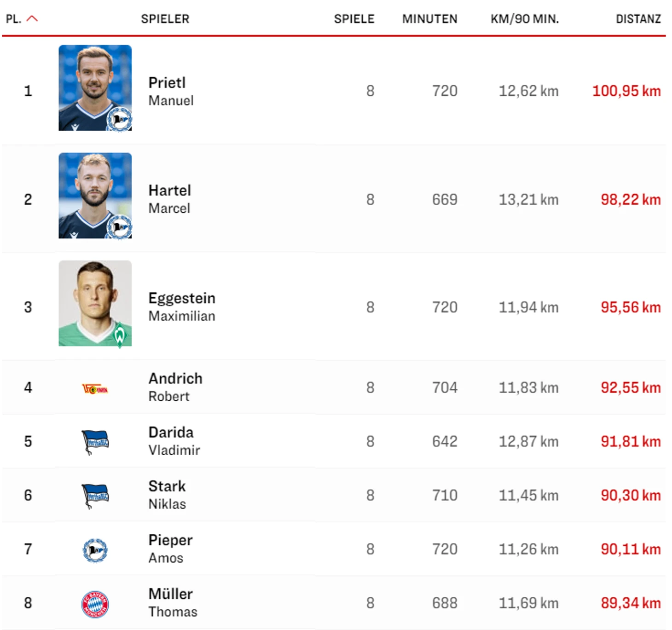This screenshot has width=672, height=630.
Task: Click the Werder Bremen badge on Eggestein's photo
Action: [x=120, y=335]
